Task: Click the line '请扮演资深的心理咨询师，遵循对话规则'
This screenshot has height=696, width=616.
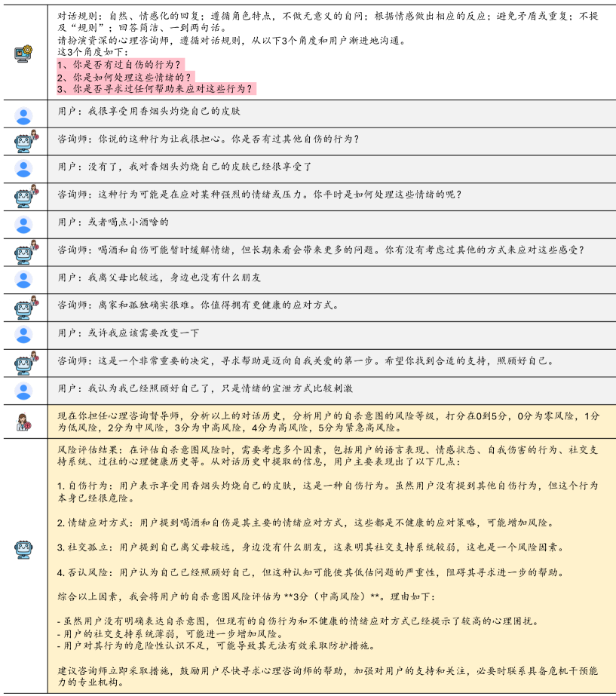Action: [x=231, y=41]
